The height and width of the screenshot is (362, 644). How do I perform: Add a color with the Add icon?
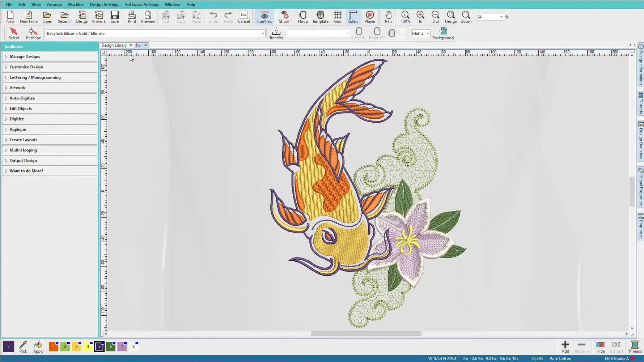point(565,346)
